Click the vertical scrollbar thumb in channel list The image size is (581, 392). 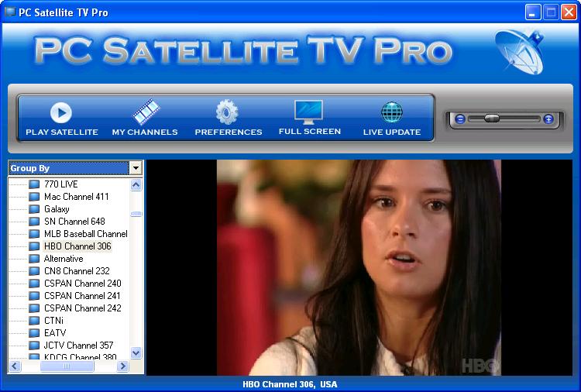[x=136, y=214]
